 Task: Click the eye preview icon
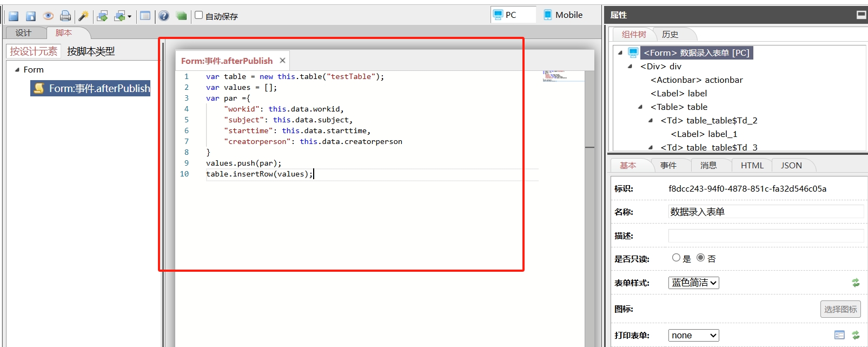click(x=48, y=16)
